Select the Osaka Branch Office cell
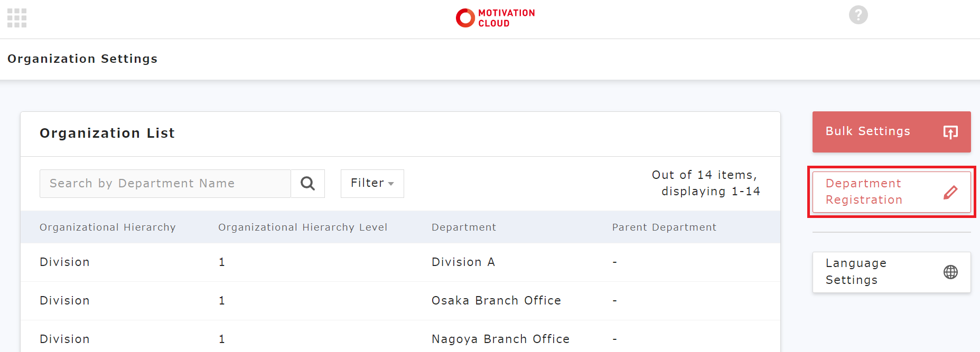 click(x=496, y=301)
